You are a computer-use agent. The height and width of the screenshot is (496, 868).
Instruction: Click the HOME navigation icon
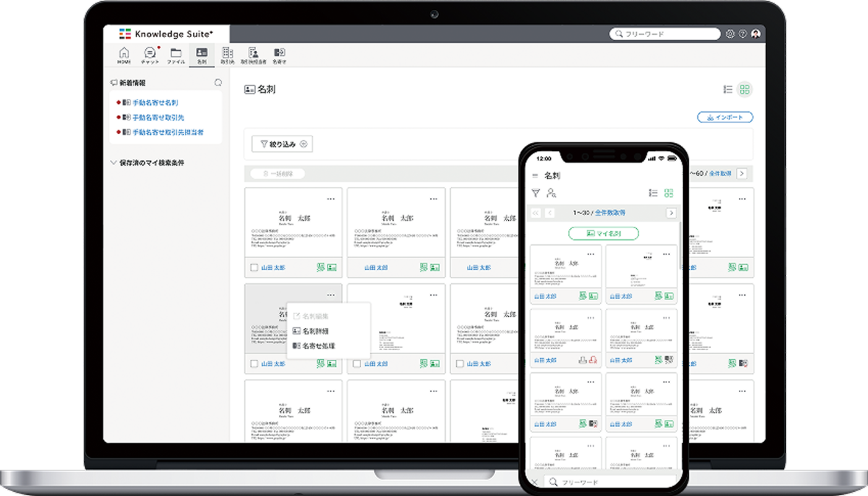click(124, 56)
